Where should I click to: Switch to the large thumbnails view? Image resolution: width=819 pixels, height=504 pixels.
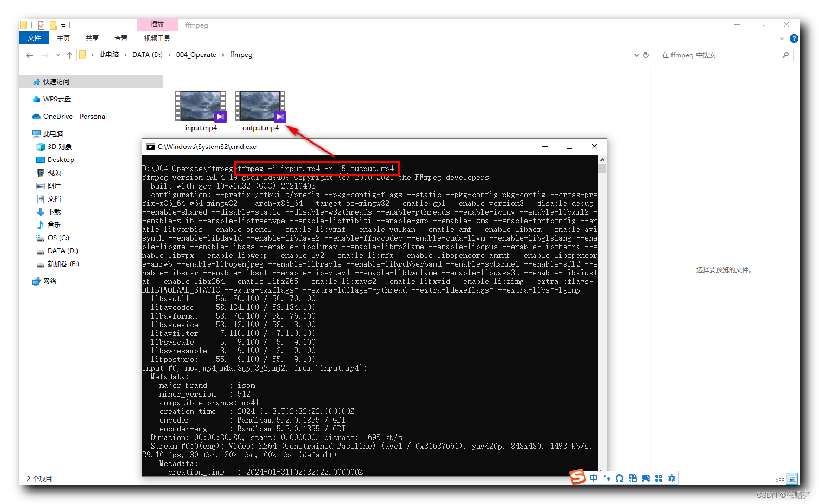(x=792, y=479)
